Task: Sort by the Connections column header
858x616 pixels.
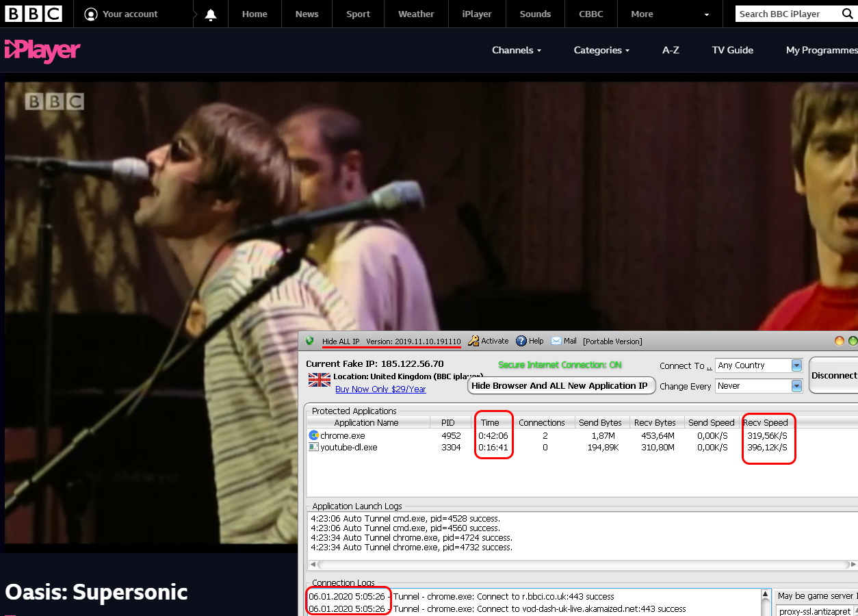Action: click(x=542, y=423)
